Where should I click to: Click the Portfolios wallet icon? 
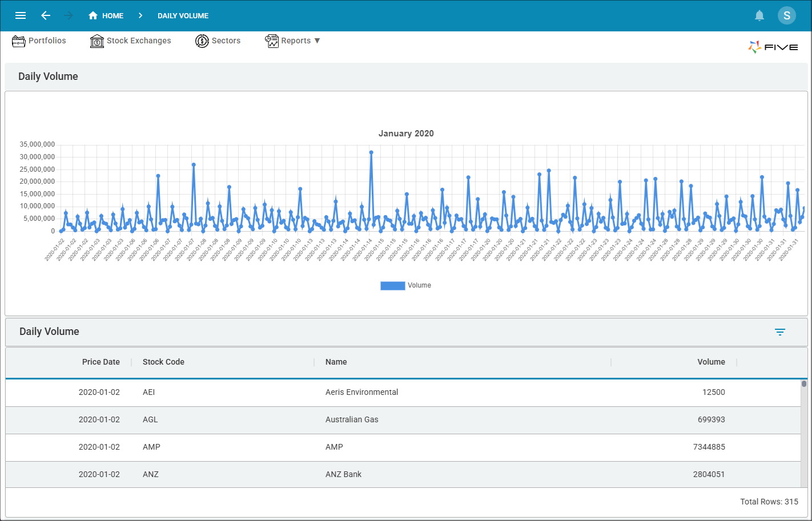click(x=19, y=41)
